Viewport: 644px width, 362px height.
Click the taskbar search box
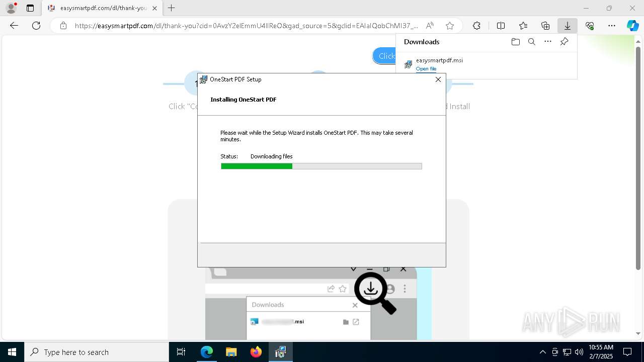click(97, 352)
